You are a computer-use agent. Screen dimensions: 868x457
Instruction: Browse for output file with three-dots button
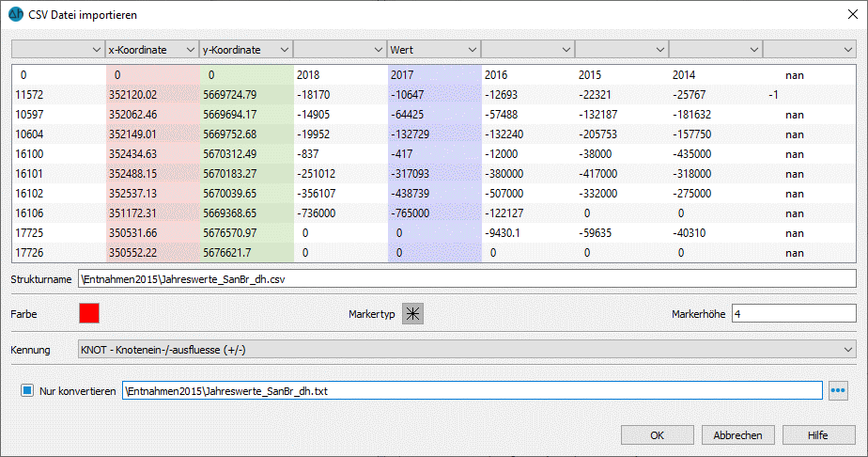838,390
